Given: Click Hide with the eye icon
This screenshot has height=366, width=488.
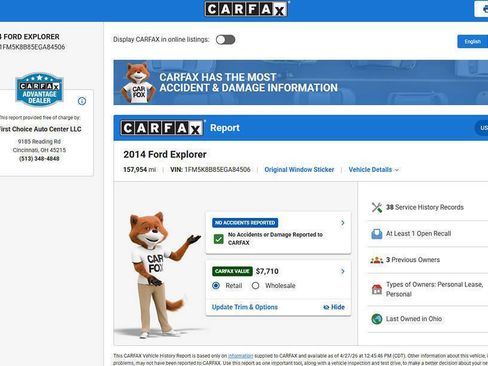Looking at the screenshot, I should (x=334, y=307).
